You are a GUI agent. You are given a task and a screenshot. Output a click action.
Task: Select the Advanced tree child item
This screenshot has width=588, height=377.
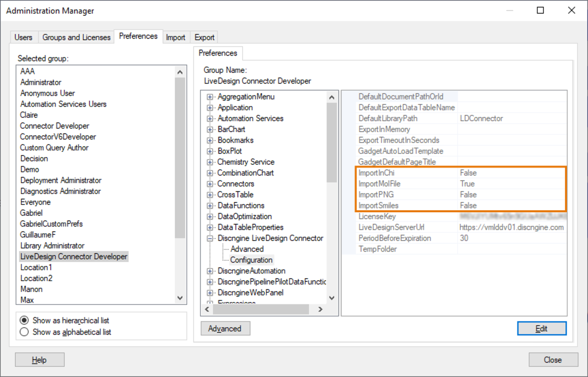(247, 249)
